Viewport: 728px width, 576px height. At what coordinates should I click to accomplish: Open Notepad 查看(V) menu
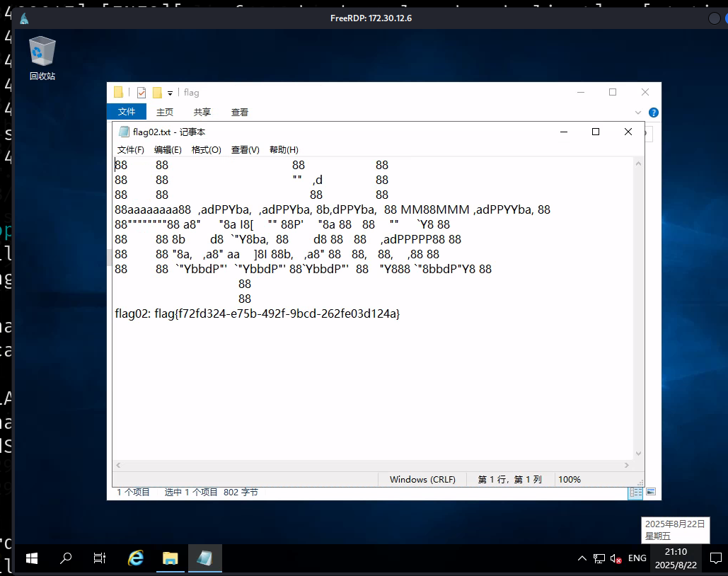(245, 149)
